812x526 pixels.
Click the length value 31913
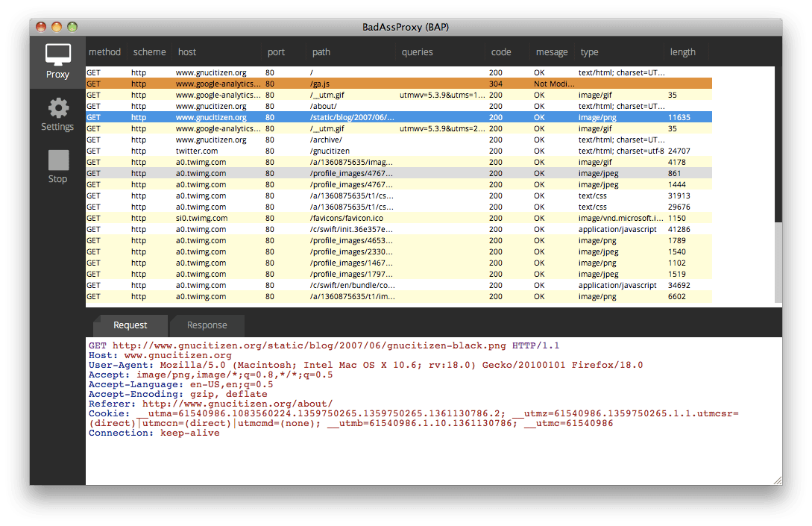point(679,196)
